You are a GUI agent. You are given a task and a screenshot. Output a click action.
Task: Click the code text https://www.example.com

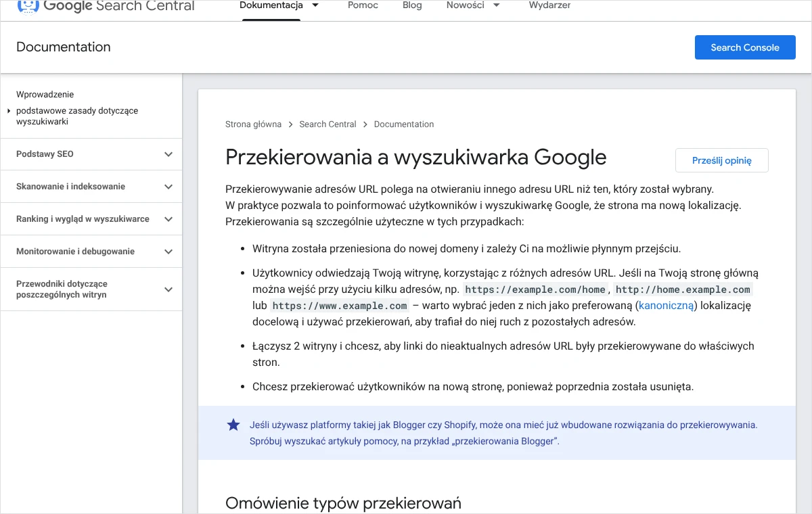coord(340,306)
